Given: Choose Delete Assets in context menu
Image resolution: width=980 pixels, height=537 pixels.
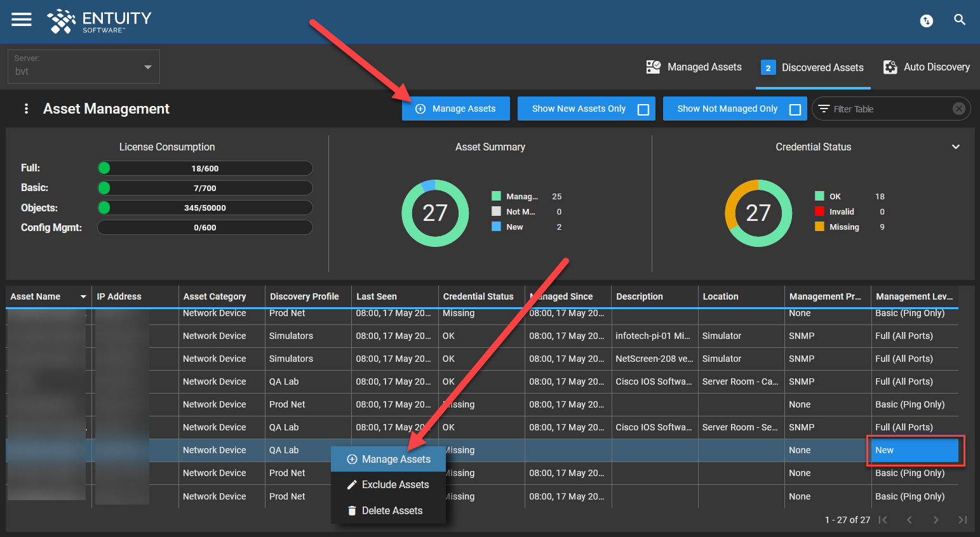Looking at the screenshot, I should [x=388, y=510].
